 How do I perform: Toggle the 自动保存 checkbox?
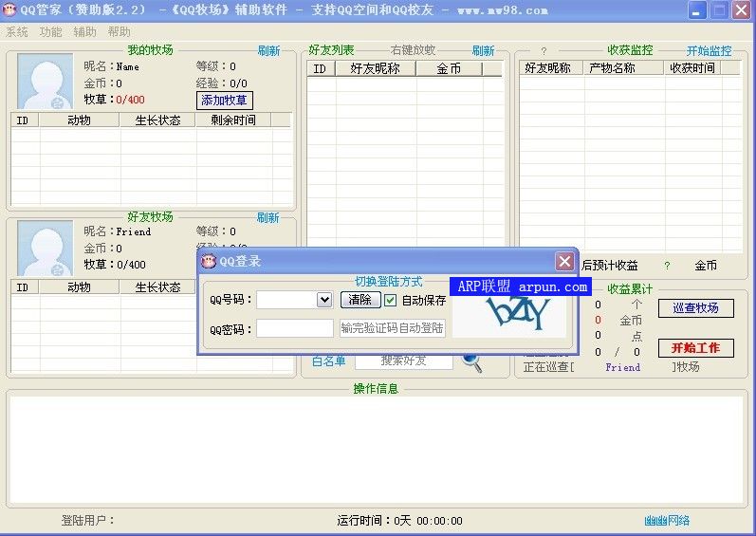pyautogui.click(x=391, y=301)
